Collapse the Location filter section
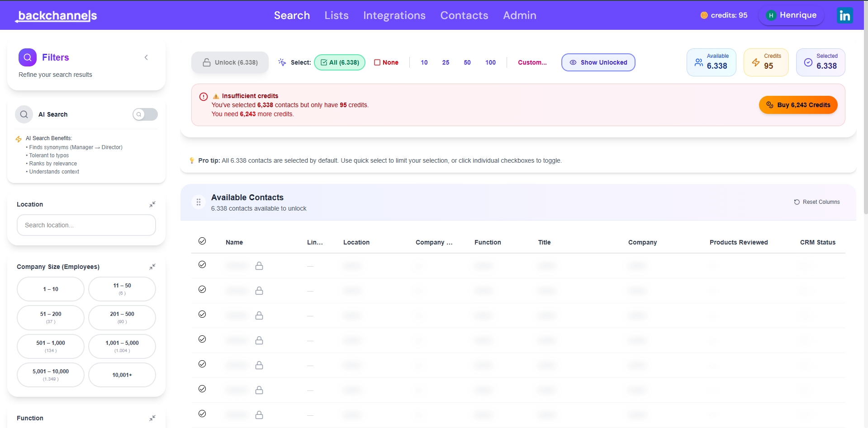Screen dimensions: 868x428 [152, 204]
